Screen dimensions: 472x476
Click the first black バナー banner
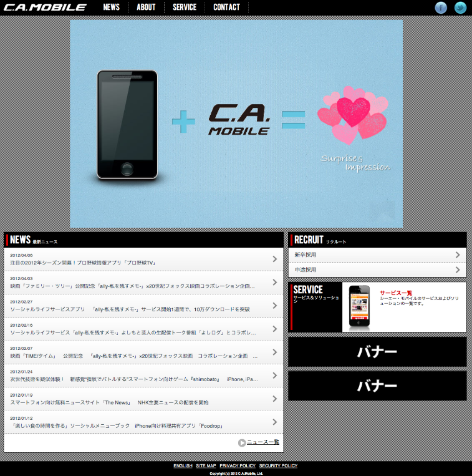point(377,352)
